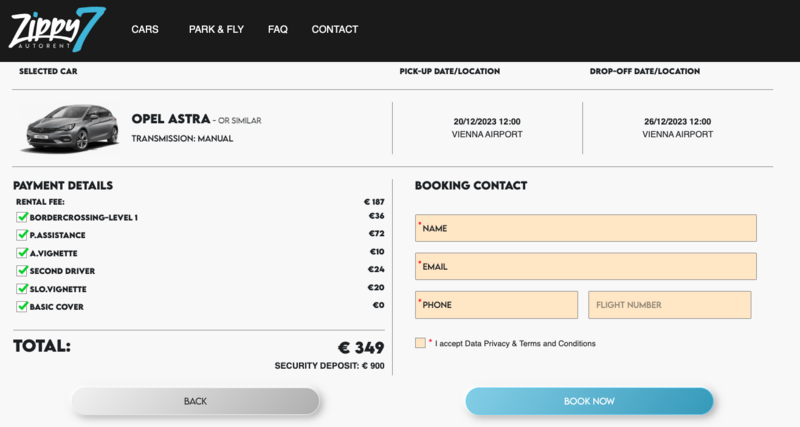Click the Book Now button
This screenshot has height=427, width=800.
(x=589, y=401)
